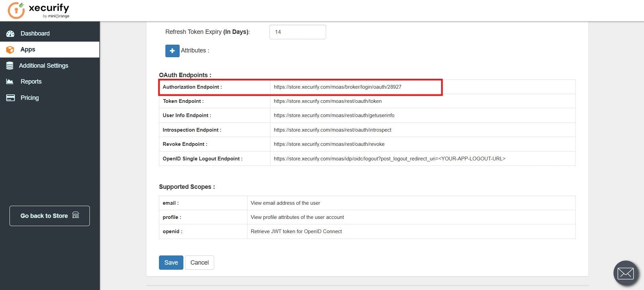Screen dimensions: 644x290
Task: Click the Token Endpoint label
Action: 183,101
